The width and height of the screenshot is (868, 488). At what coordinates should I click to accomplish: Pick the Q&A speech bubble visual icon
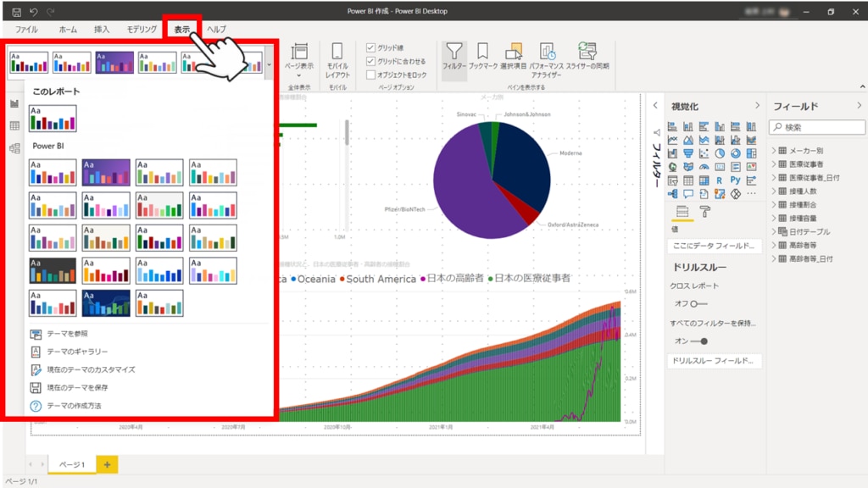pyautogui.click(x=688, y=194)
